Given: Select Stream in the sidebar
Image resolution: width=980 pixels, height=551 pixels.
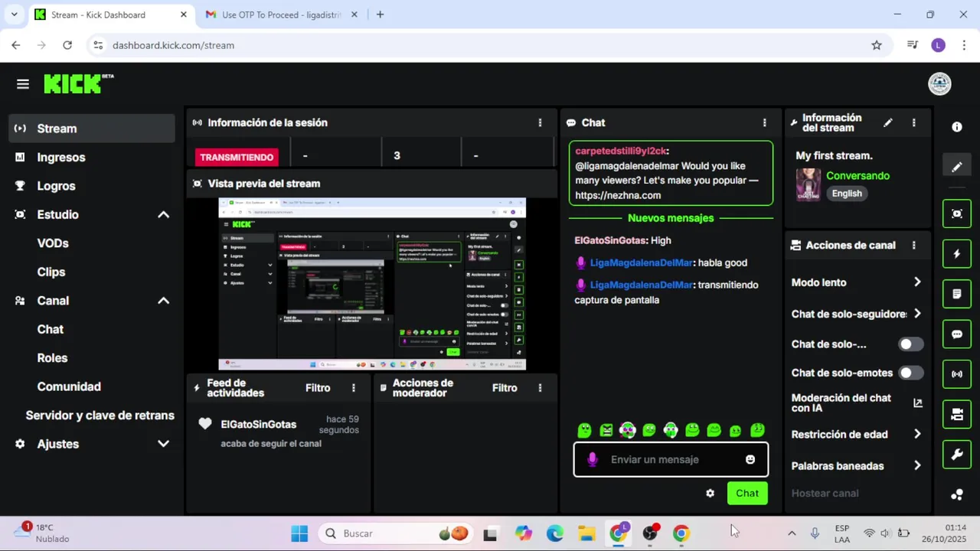Looking at the screenshot, I should pyautogui.click(x=92, y=129).
